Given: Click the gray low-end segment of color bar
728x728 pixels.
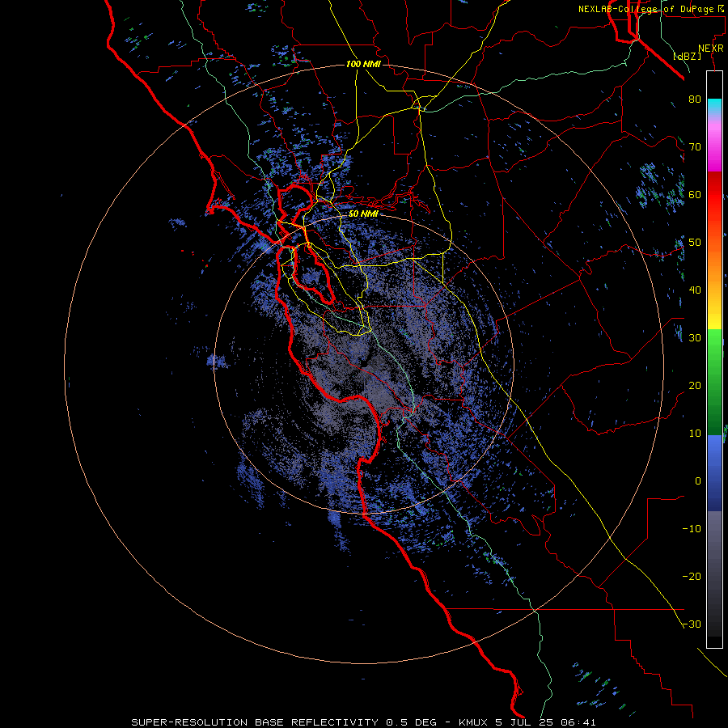Looking at the screenshot, I should coord(714,574).
